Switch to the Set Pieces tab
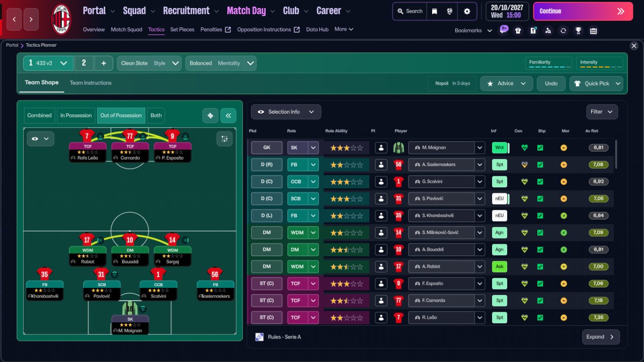 click(182, 29)
